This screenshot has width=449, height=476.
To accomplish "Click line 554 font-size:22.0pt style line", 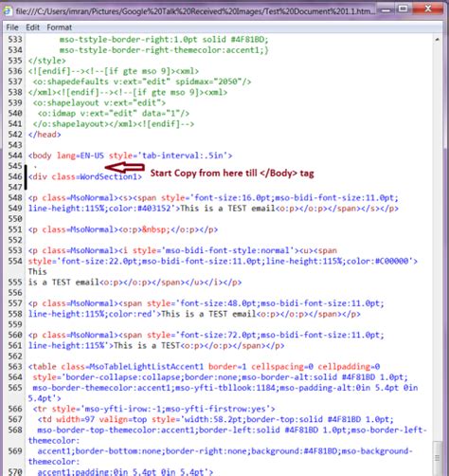I will click(x=223, y=261).
